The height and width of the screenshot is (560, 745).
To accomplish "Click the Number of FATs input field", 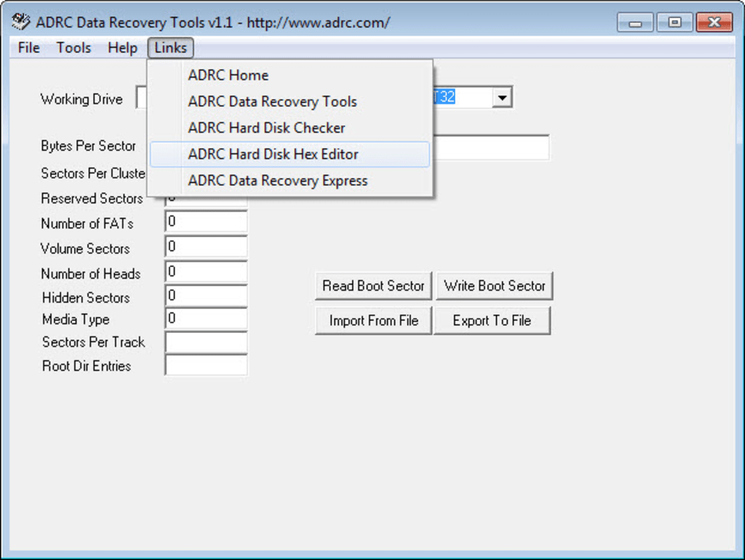I will click(206, 221).
